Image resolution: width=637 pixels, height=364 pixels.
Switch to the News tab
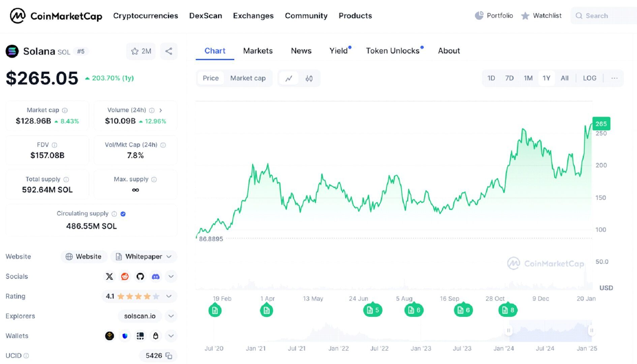coord(301,51)
